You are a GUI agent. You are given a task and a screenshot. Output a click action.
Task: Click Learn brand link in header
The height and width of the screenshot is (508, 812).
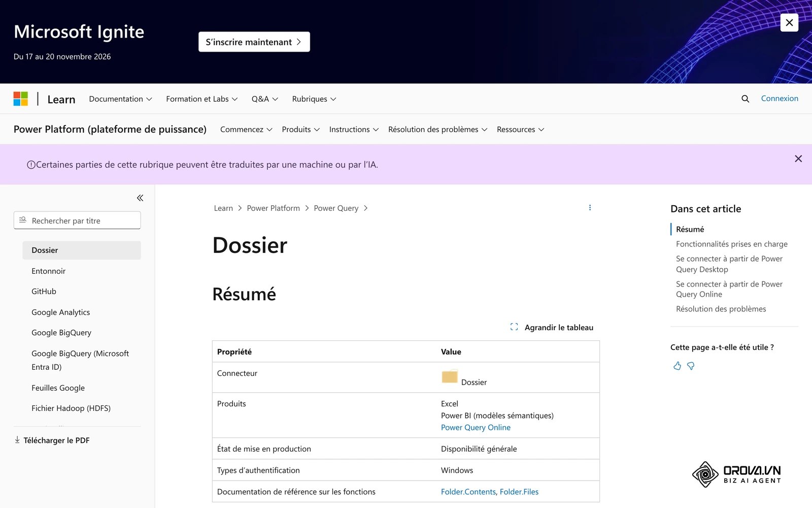pos(61,100)
